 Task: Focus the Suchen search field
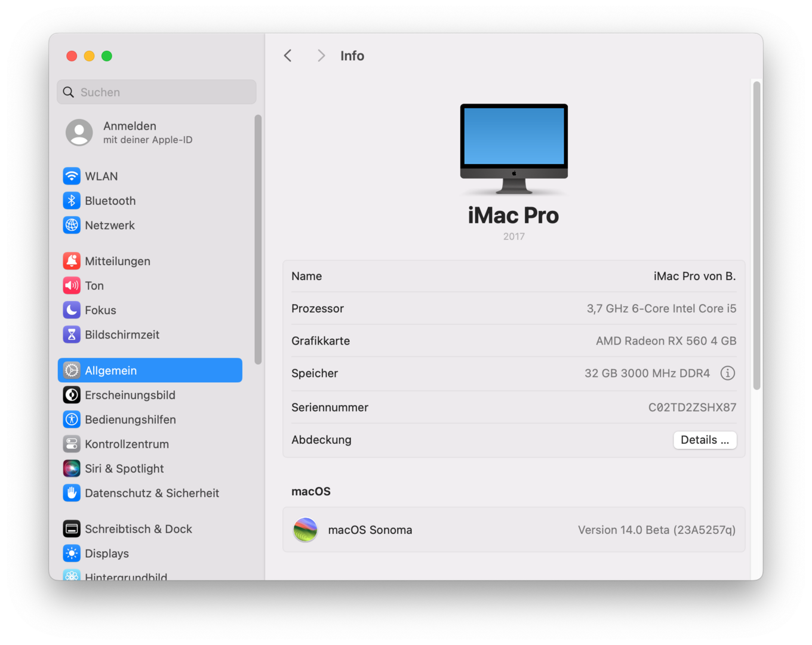coord(156,92)
